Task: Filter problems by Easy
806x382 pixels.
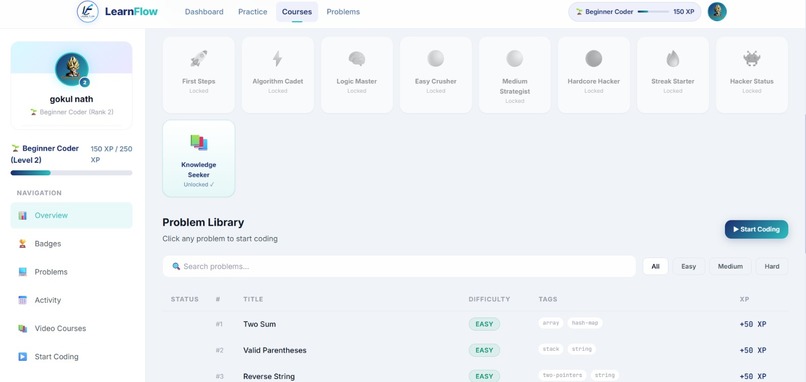Action: (x=688, y=266)
